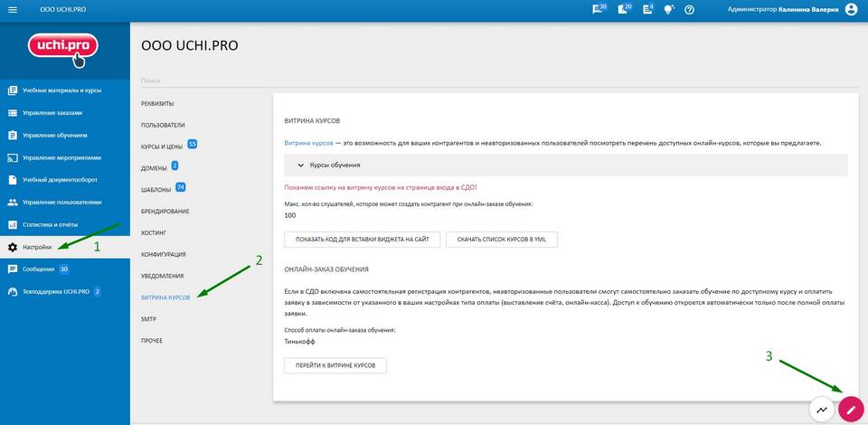868x425 pixels.
Task: Open the user profile avatar icon
Action: click(852, 9)
